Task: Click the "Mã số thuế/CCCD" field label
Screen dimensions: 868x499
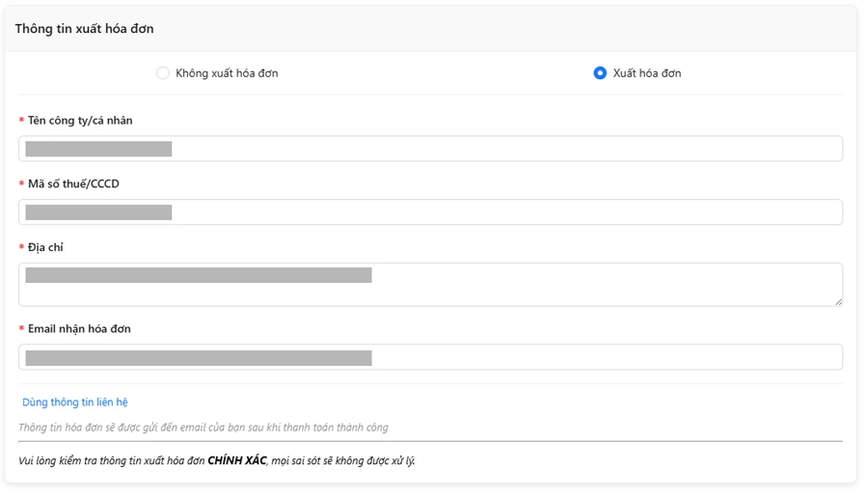Action: tap(73, 184)
